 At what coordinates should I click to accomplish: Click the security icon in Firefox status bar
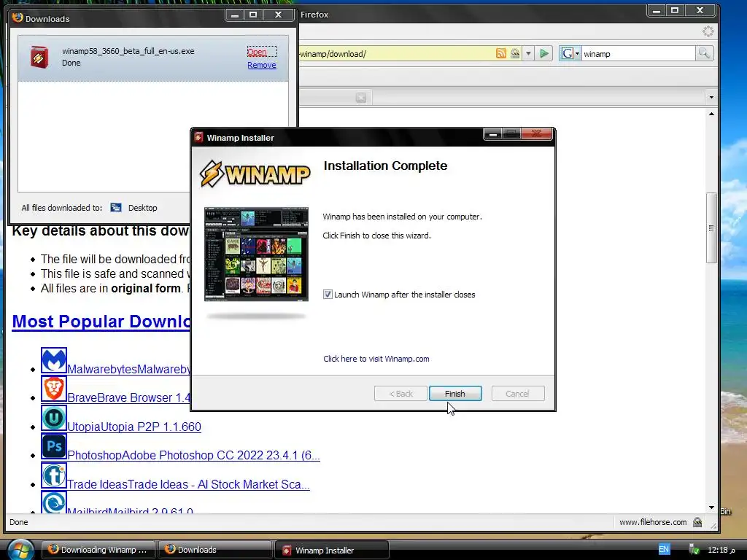point(697,522)
